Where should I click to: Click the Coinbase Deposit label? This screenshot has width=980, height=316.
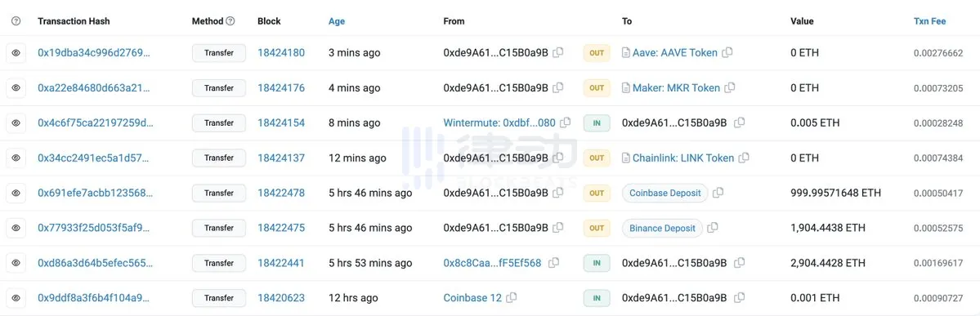[x=665, y=193]
